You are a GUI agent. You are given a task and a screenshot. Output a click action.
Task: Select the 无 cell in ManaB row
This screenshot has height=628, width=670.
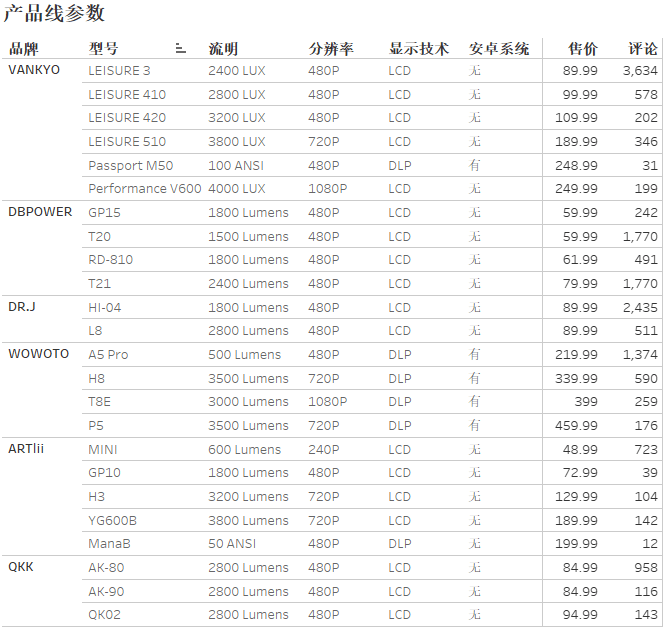(x=474, y=543)
